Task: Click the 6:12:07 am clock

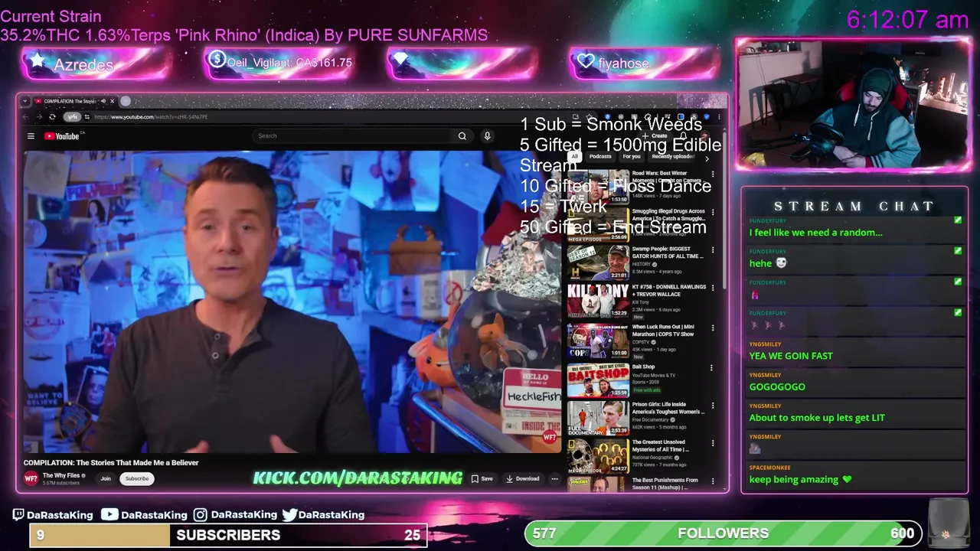Action: pos(907,20)
